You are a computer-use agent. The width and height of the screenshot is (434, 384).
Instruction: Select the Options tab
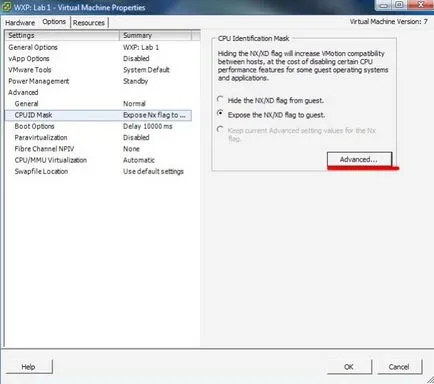[x=54, y=22]
